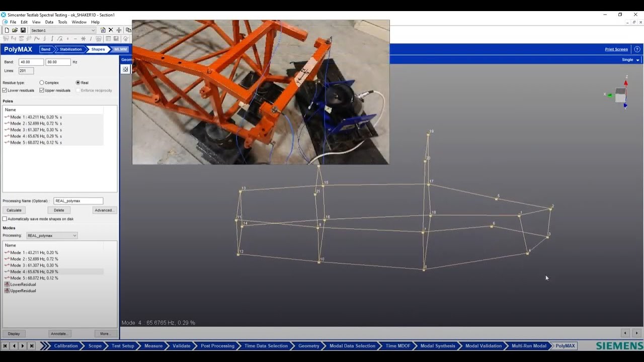644x362 pixels.
Task: Click the new section icon beside Section1
Action: coord(103,30)
